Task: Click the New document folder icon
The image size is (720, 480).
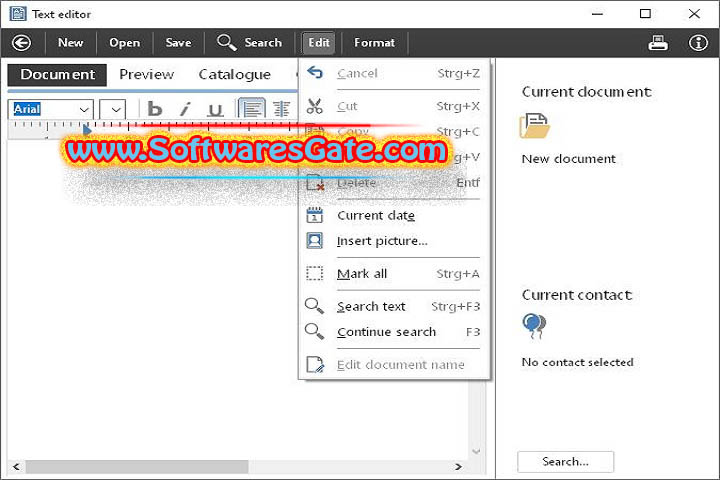Action: [x=534, y=126]
